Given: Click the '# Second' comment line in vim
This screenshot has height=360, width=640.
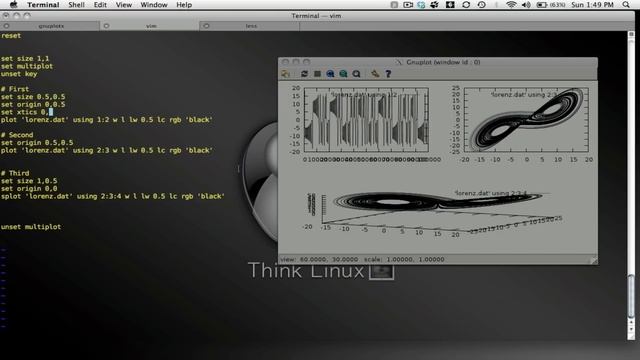Looking at the screenshot, I should pos(17,135).
